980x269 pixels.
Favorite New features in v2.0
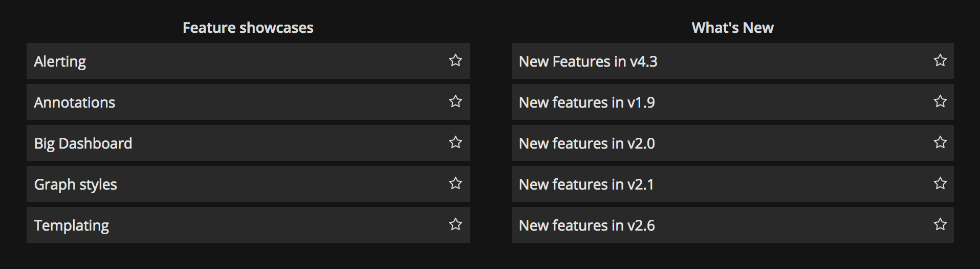tap(940, 142)
